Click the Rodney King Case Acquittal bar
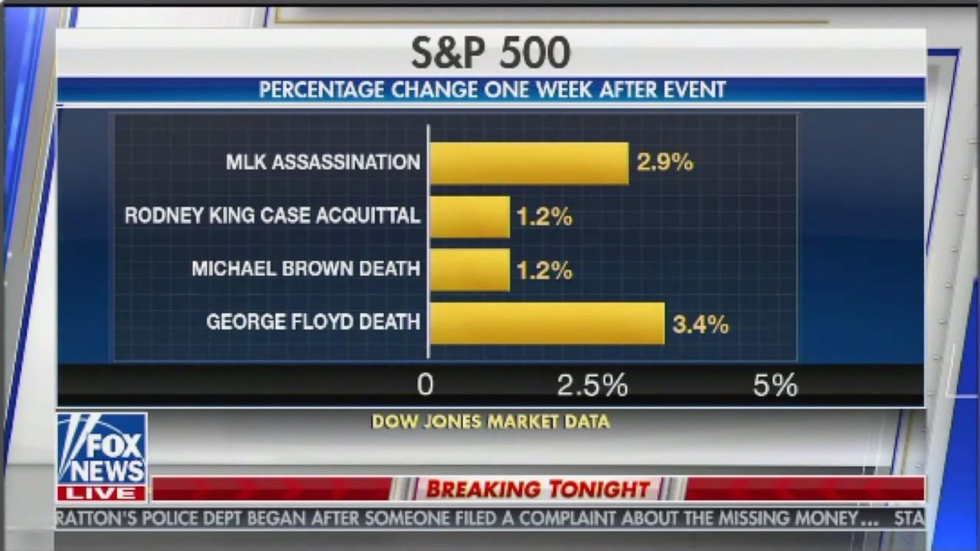 coord(470,217)
